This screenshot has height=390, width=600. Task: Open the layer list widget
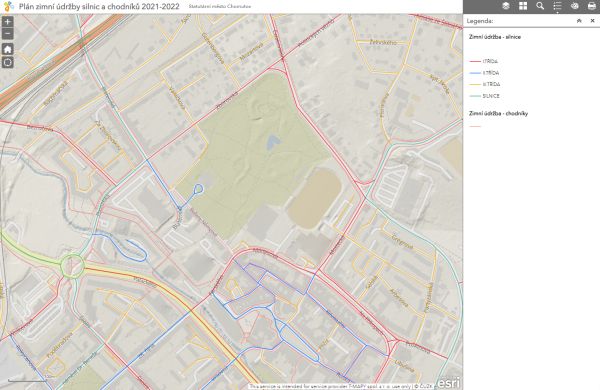tap(506, 6)
